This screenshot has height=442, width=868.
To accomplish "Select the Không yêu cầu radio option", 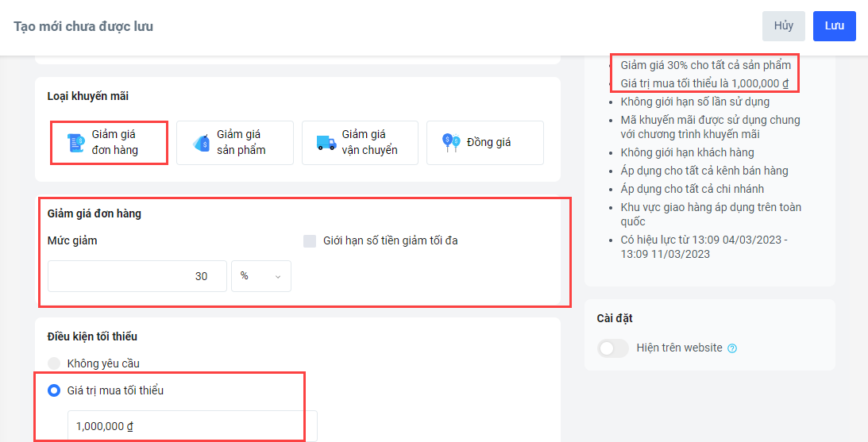I will [54, 363].
